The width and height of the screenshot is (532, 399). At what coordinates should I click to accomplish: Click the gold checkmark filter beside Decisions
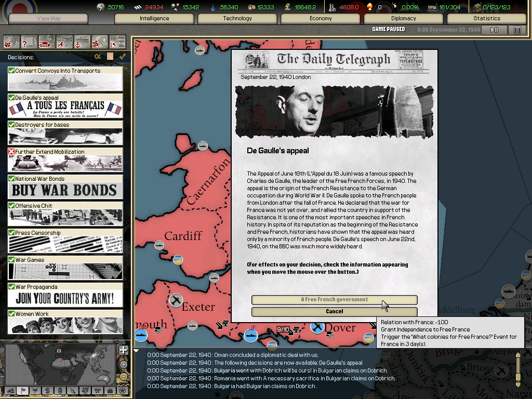(122, 56)
